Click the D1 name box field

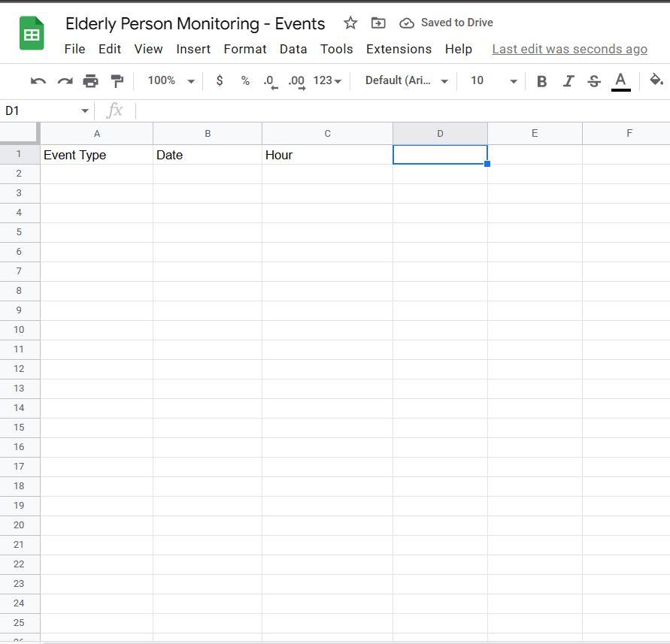pyautogui.click(x=41, y=111)
